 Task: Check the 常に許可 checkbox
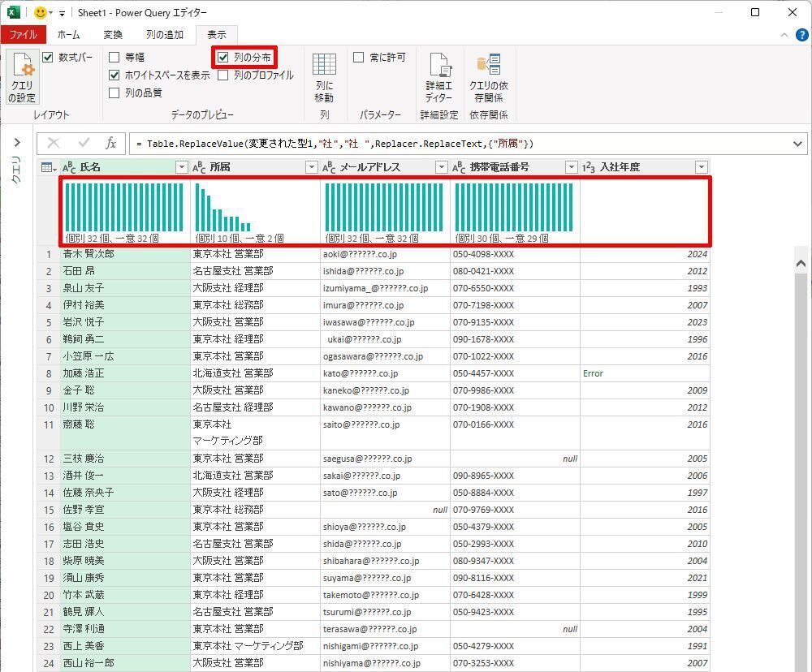358,57
